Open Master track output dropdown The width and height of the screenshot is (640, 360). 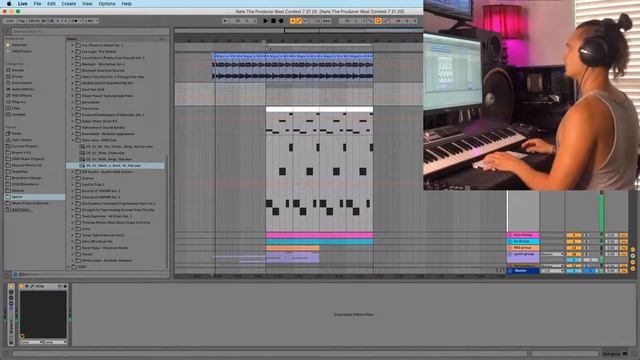point(552,271)
